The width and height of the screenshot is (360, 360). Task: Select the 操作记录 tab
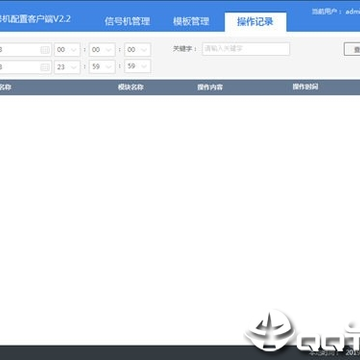[x=255, y=22]
